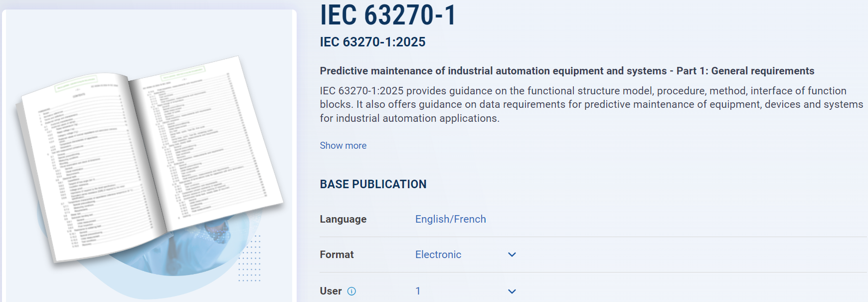Click the BASE PUBLICATION section heading
The width and height of the screenshot is (868, 302).
coord(373,184)
